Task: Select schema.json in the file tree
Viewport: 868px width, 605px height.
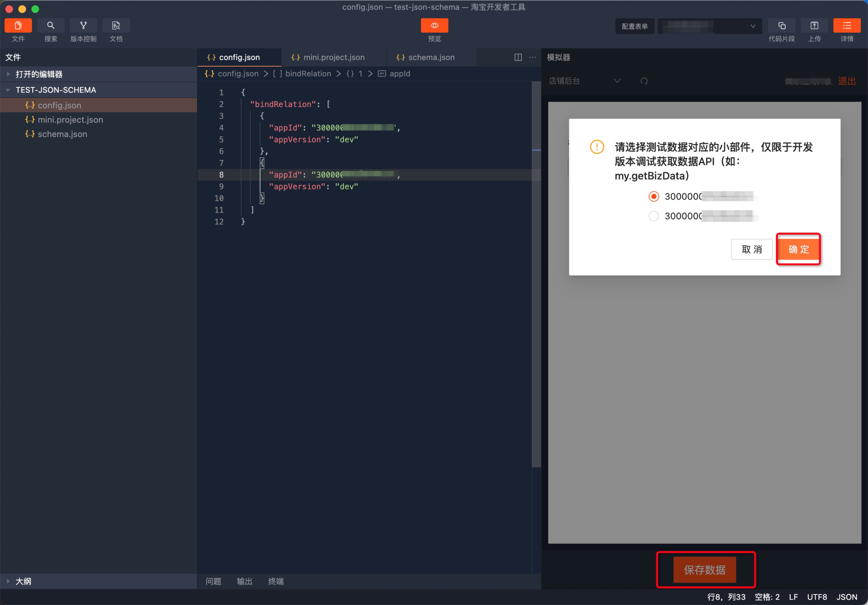Action: [98, 134]
